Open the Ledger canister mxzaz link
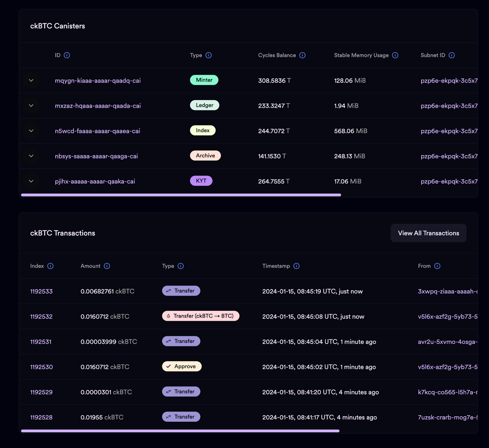This screenshot has width=489, height=448. click(98, 106)
